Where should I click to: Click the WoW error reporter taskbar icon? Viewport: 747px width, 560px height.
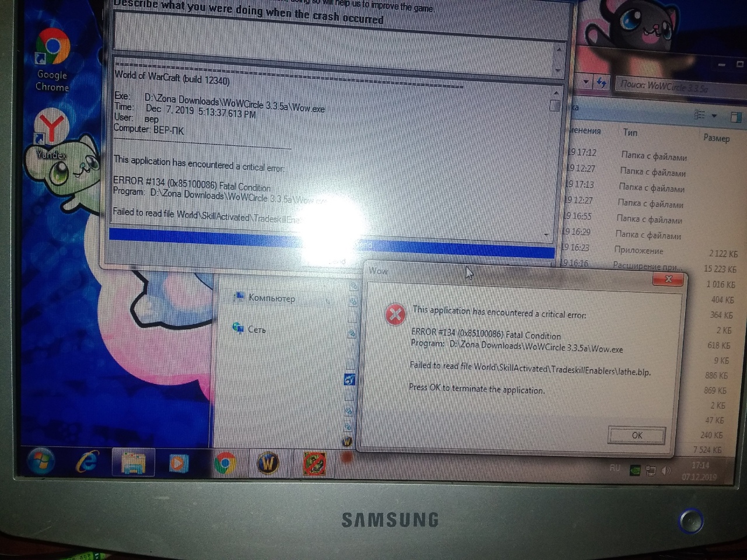[x=314, y=465]
